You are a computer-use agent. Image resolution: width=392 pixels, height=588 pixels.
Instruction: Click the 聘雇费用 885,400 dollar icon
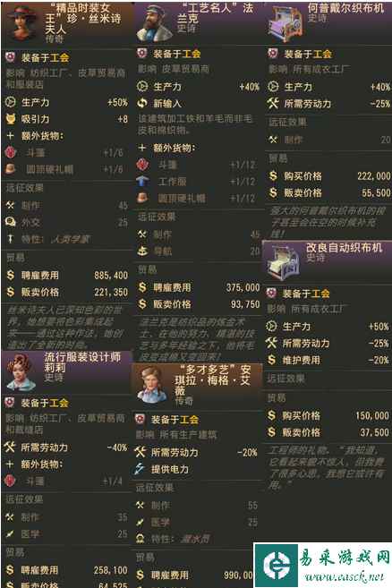(x=10, y=275)
